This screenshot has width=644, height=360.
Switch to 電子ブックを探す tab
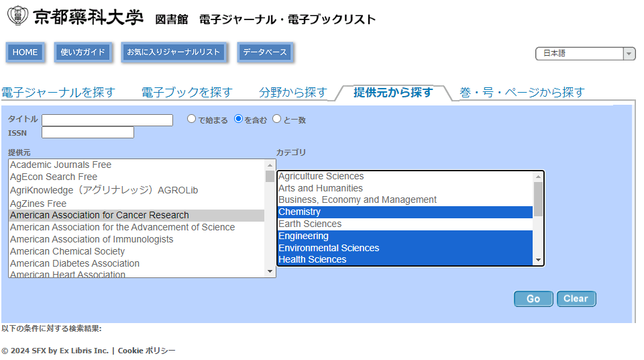point(187,92)
